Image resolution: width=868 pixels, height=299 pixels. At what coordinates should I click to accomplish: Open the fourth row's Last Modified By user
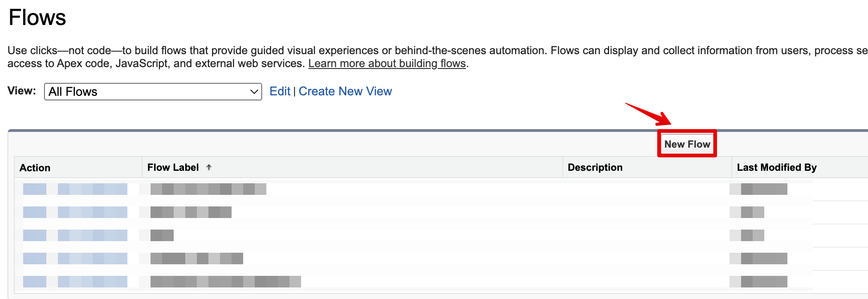pos(763,259)
